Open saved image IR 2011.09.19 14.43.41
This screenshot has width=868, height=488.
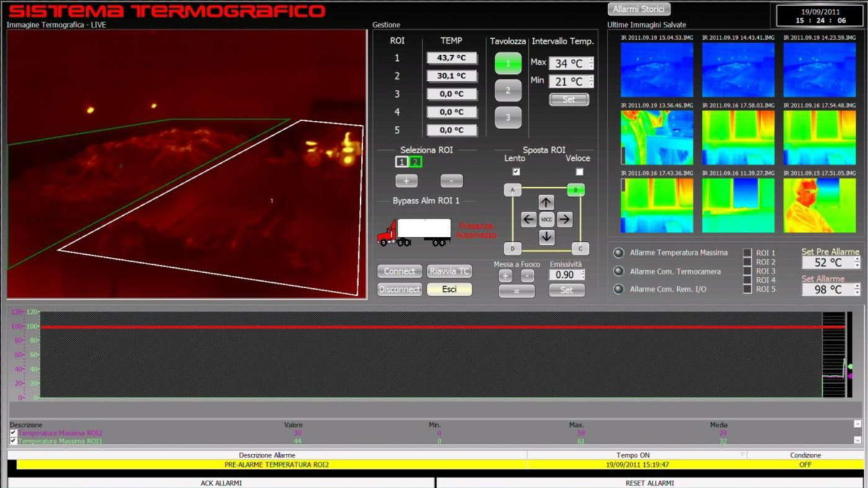pyautogui.click(x=738, y=70)
